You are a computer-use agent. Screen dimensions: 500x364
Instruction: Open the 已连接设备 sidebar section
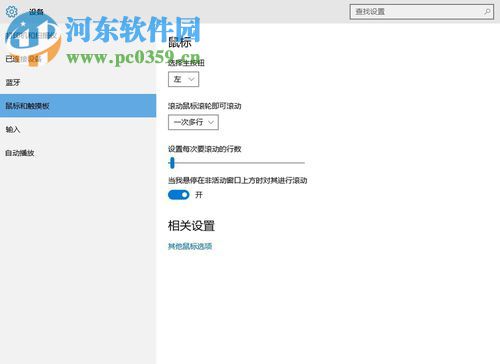pyautogui.click(x=78, y=59)
